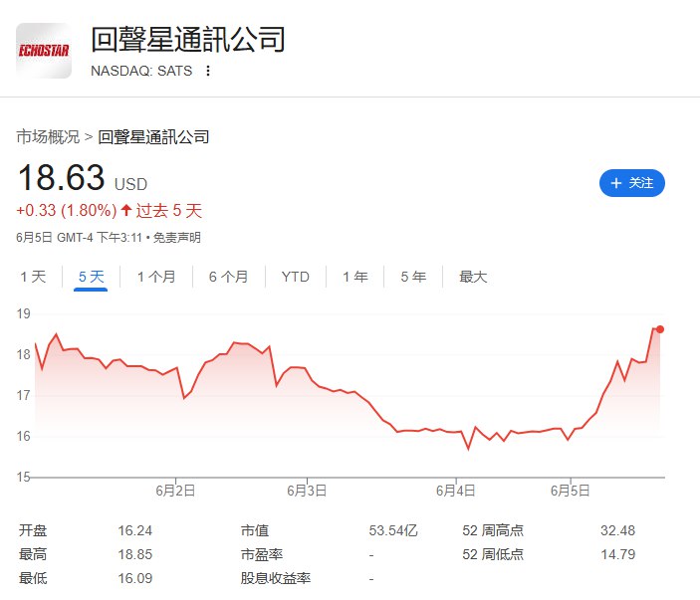Click the 52 周高点 value 32.48

tap(618, 530)
